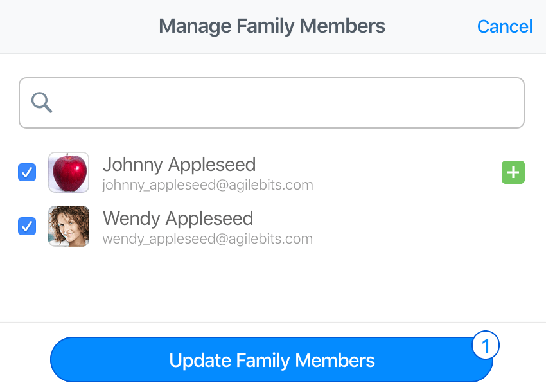Select the Johnny Appleseed name label

click(179, 165)
